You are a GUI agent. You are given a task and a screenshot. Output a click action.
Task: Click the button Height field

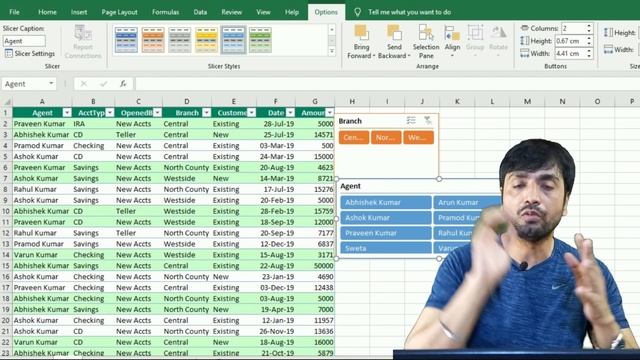point(570,41)
